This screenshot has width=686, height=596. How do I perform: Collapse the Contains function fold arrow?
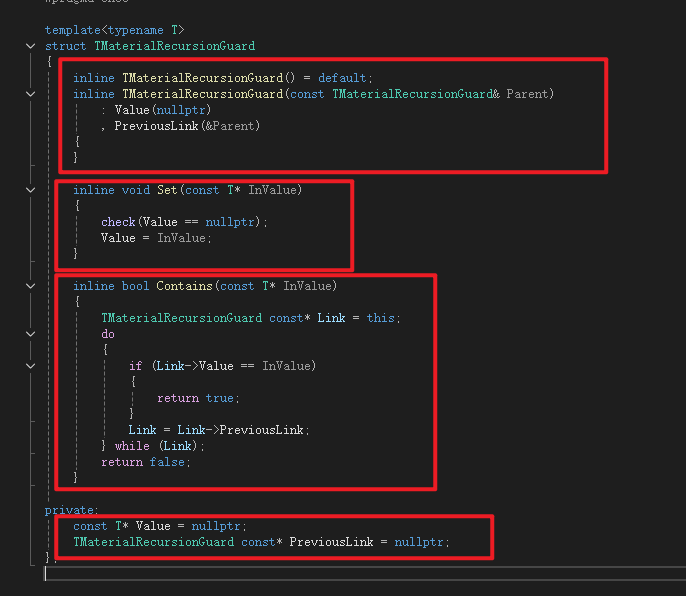(x=31, y=286)
